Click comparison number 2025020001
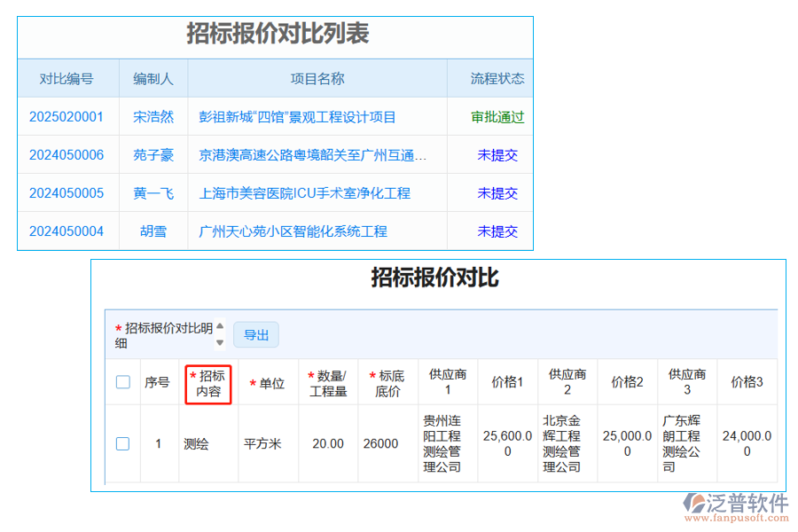This screenshot has height=532, width=798. (x=66, y=116)
